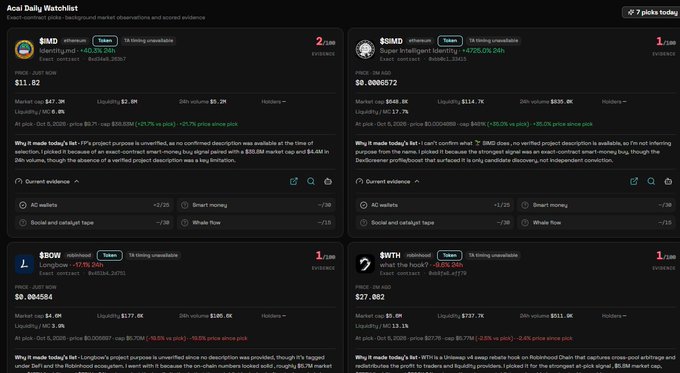Expand AC wallets row on $SIMD card
Screen dimensions: 680x373
(435, 205)
